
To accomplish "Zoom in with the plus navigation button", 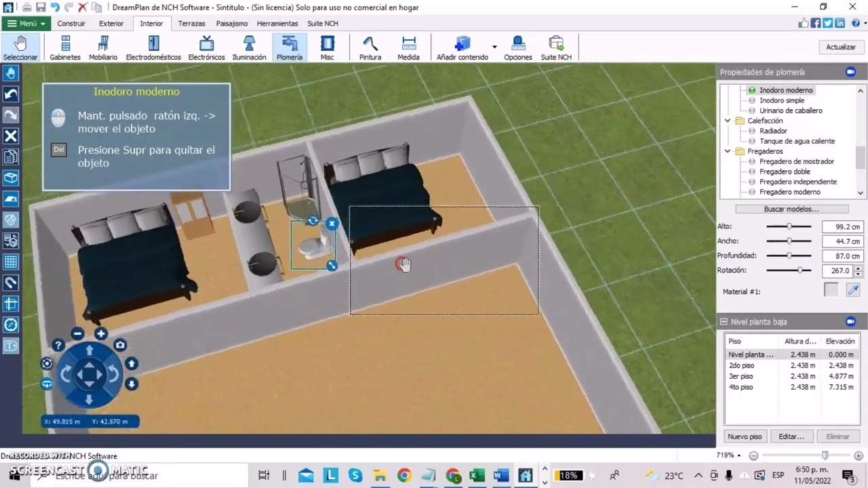I will (101, 333).
